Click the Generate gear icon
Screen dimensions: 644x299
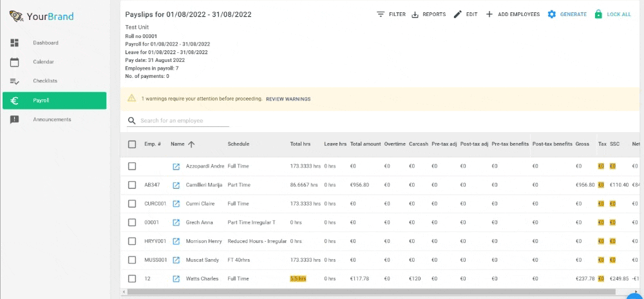click(x=552, y=14)
